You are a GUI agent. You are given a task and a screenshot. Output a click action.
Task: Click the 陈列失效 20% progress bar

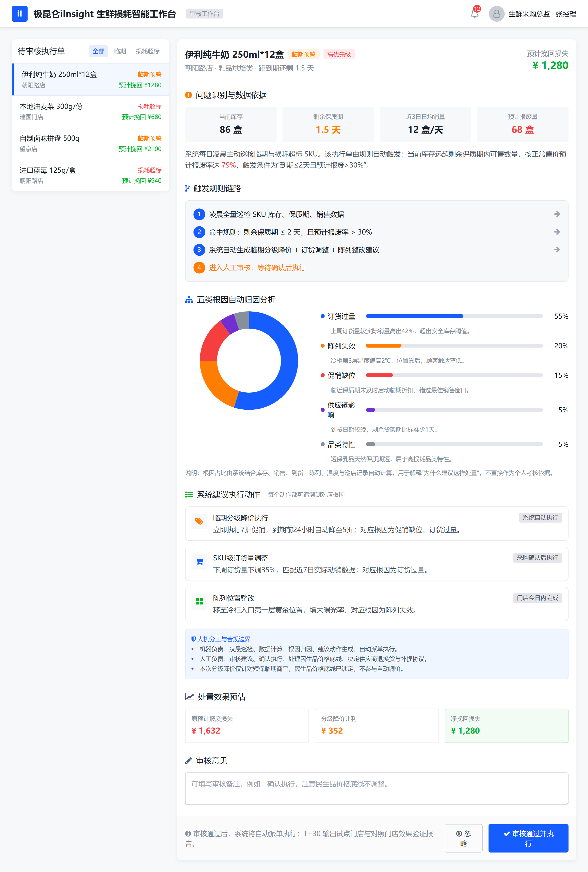tap(454, 346)
